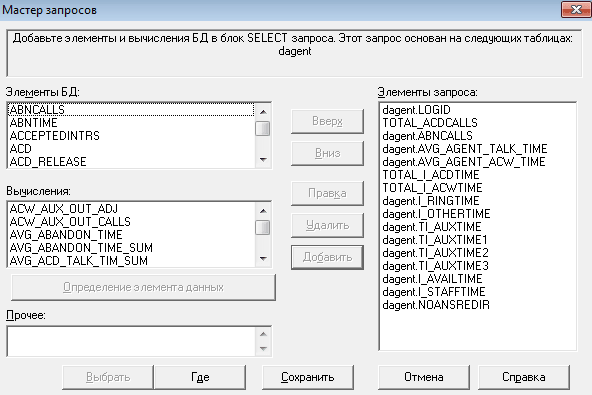592x395 pixels.
Task: Select AVG_ABANDON_TIME calculation
Action: (131, 235)
